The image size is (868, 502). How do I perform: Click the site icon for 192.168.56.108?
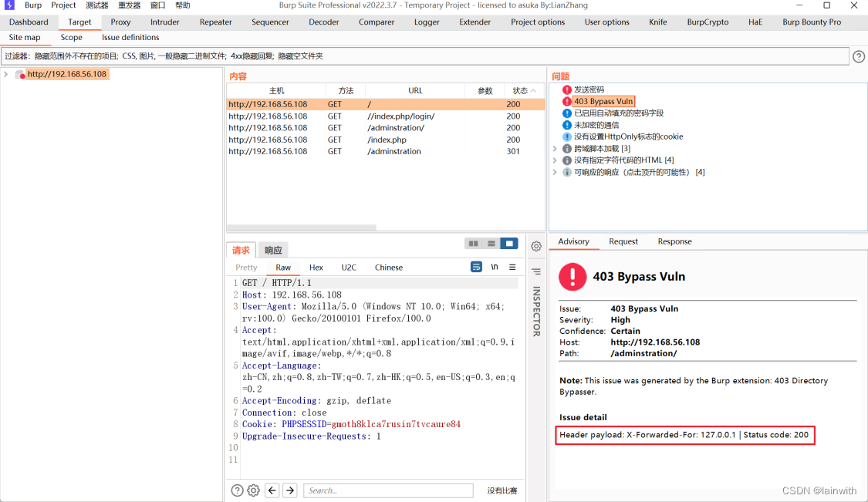tap(21, 74)
